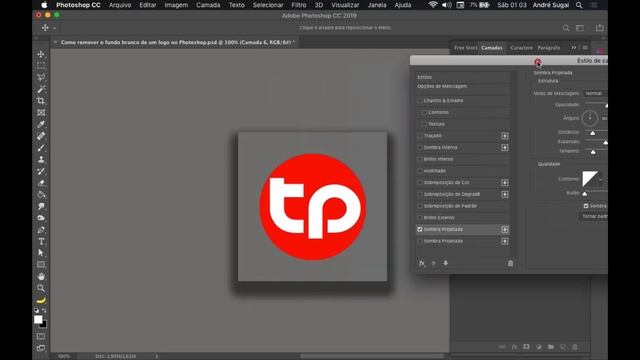Screen dimensions: 640x360
Task: Open the Arquivo menu
Action: (x=120, y=5)
